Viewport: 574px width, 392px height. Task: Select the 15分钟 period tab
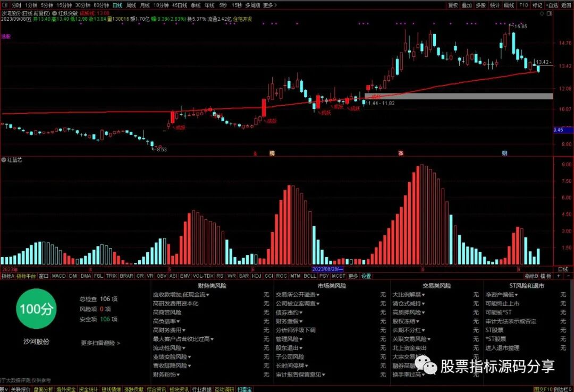coord(64,5)
